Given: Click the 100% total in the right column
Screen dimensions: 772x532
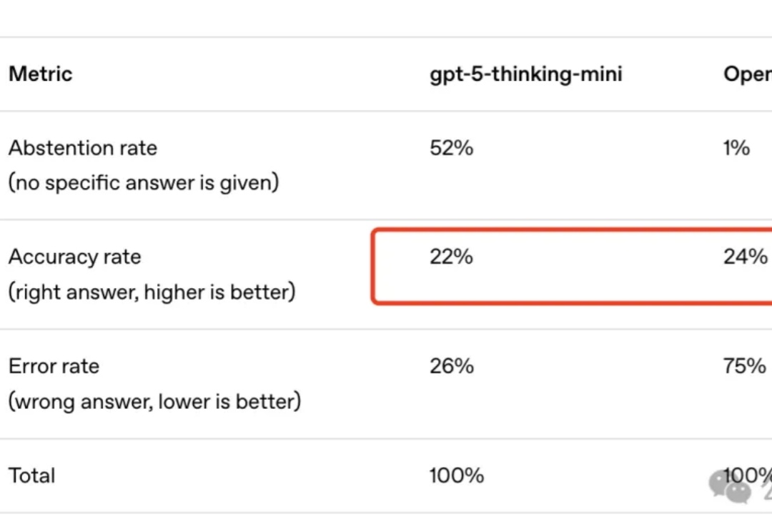Looking at the screenshot, I should (748, 476).
